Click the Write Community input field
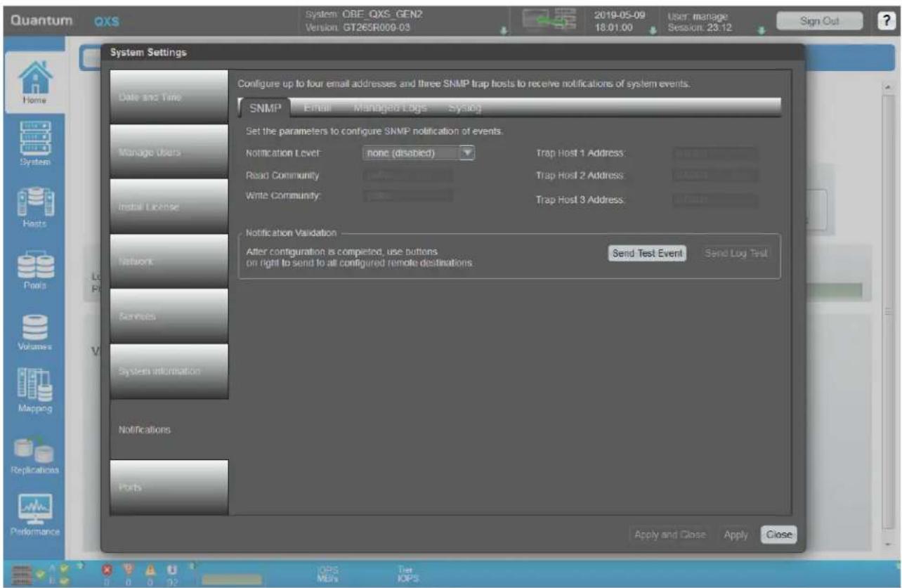The height and width of the screenshot is (588, 902). (x=408, y=195)
